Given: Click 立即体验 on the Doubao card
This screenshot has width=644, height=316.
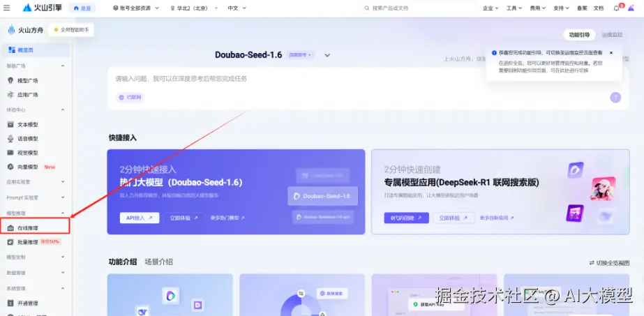Looking at the screenshot, I should point(184,218).
